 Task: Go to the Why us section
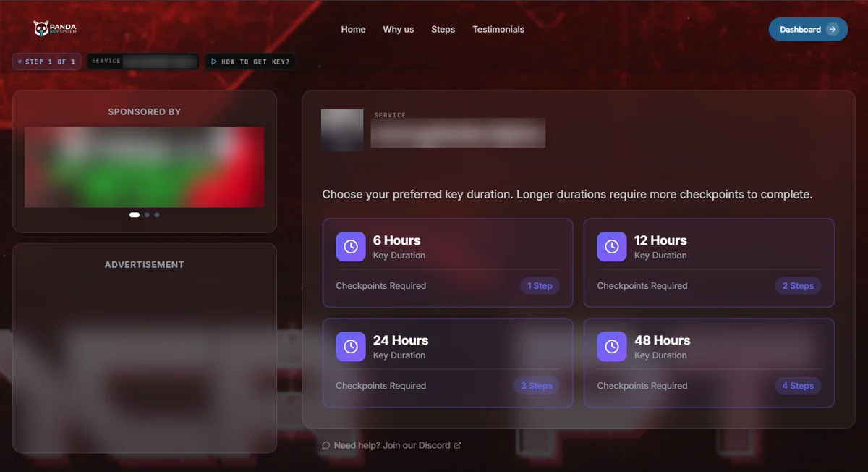click(399, 30)
